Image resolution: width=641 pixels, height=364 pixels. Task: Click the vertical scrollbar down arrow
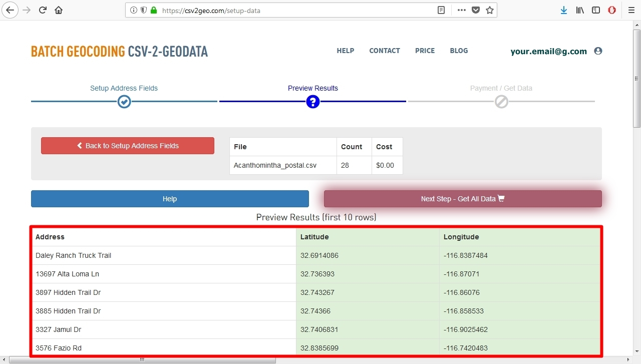coord(636,351)
